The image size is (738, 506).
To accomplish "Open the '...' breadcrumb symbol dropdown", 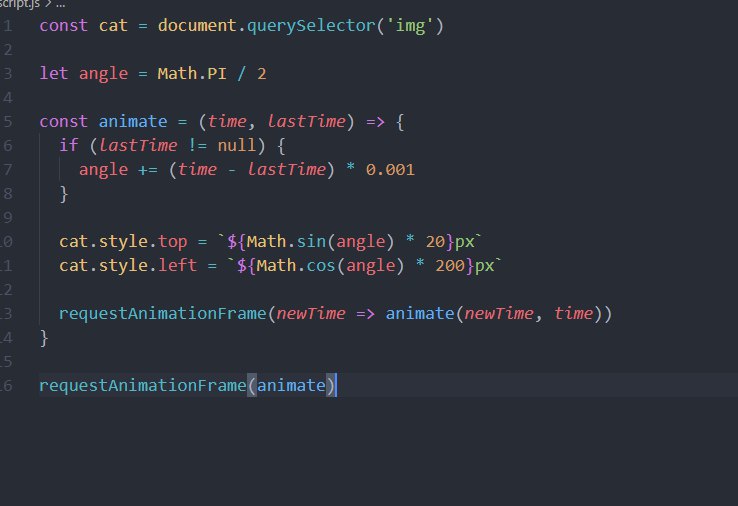I will tap(61, 4).
